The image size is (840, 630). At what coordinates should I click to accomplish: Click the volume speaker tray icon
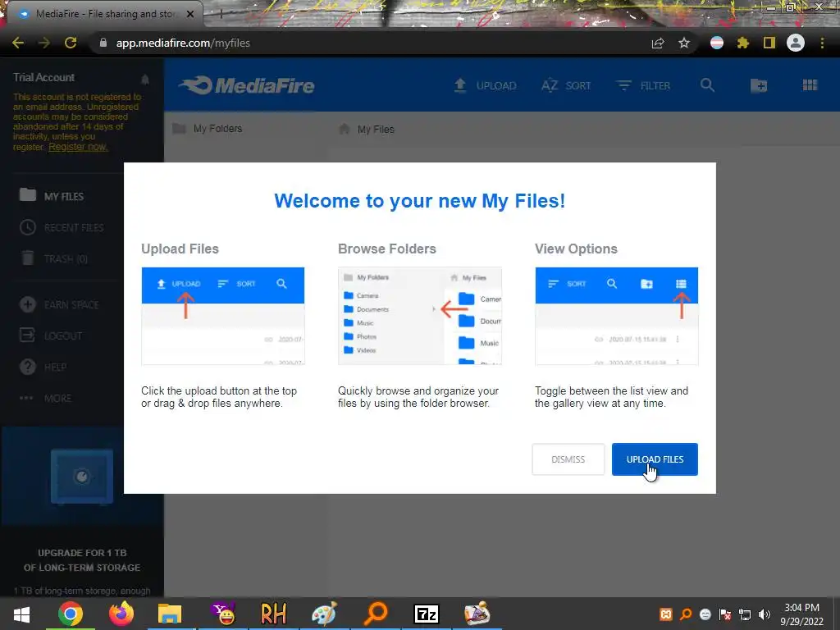tap(765, 614)
